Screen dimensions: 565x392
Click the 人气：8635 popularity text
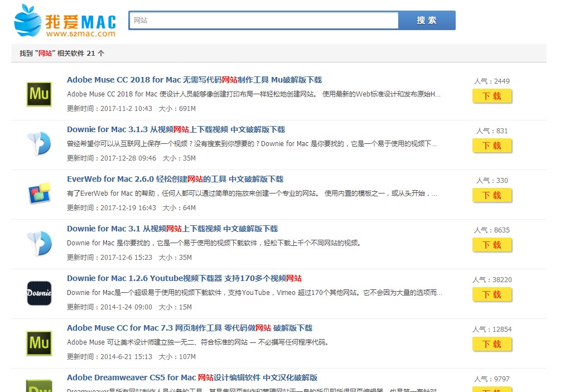tap(492, 230)
